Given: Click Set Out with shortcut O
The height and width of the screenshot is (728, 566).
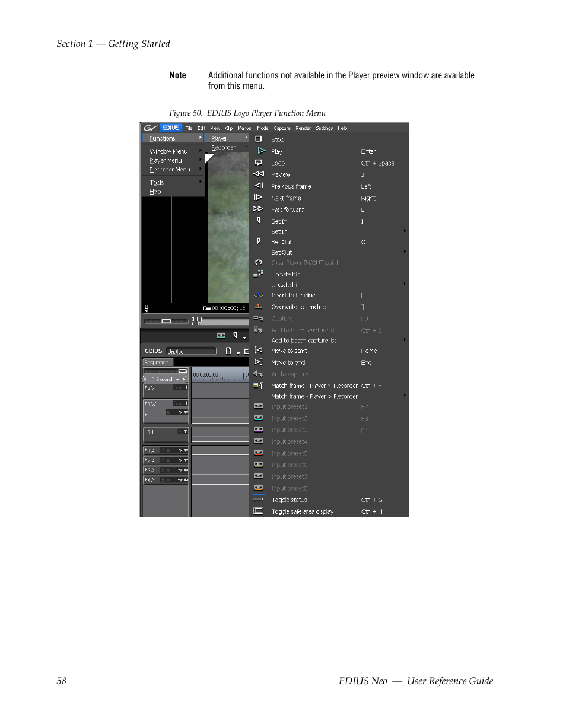Looking at the screenshot, I should click(329, 242).
